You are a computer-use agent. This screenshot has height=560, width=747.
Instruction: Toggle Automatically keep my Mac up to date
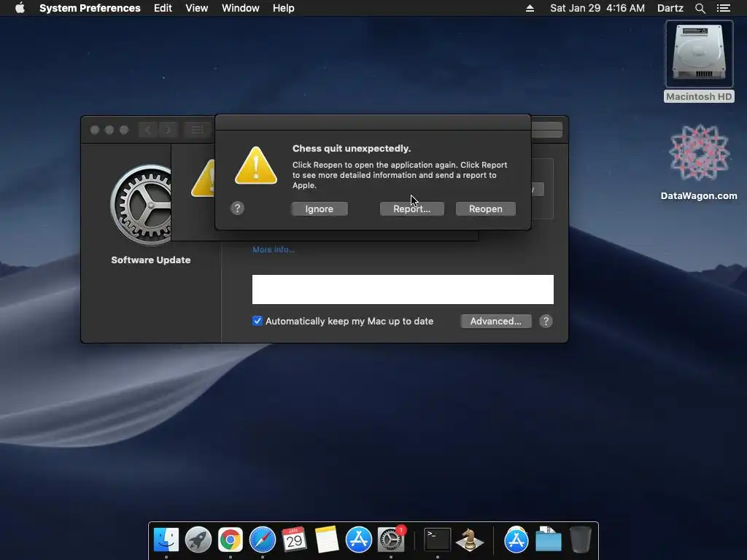coord(258,321)
